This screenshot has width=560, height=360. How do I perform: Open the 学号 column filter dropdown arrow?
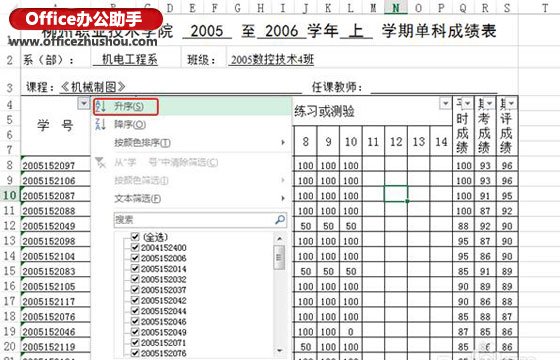pos(84,104)
